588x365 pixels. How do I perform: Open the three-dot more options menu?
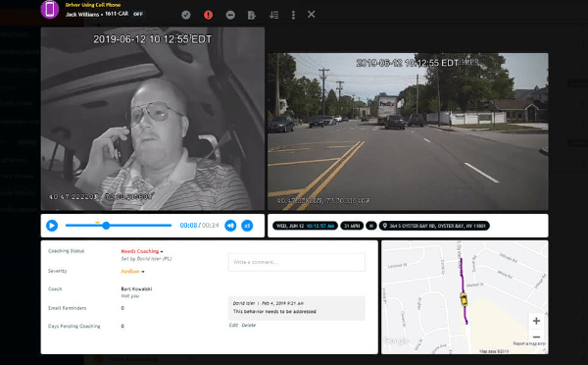tap(293, 15)
